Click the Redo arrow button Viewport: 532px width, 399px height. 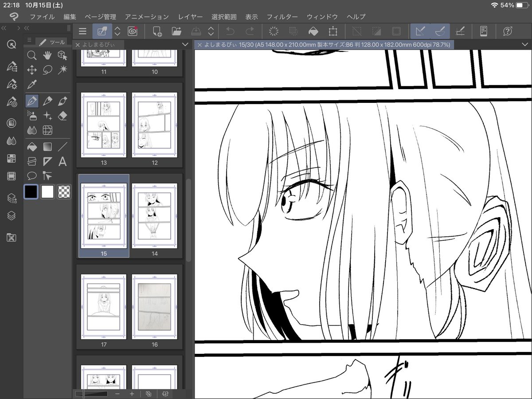point(250,31)
